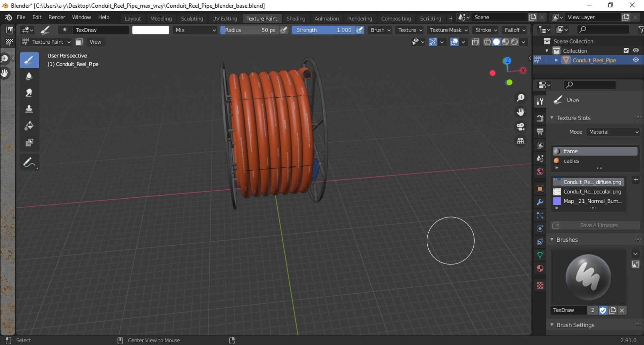Toggle the TexDraw fake user shield
This screenshot has width=644, height=345.
603,310
